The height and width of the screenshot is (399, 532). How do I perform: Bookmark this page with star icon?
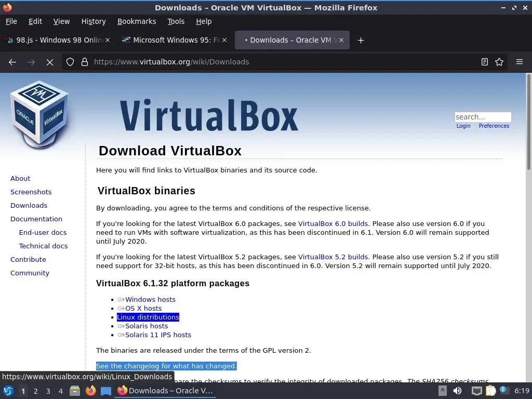(499, 62)
